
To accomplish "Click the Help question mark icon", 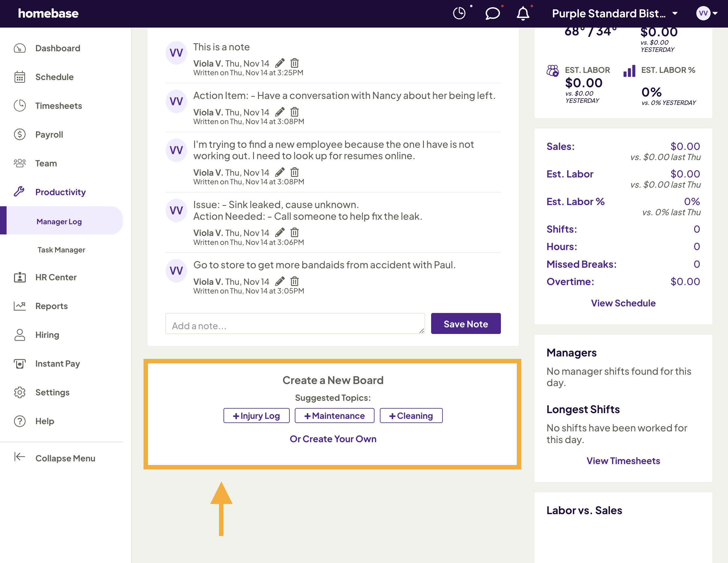I will tap(20, 421).
